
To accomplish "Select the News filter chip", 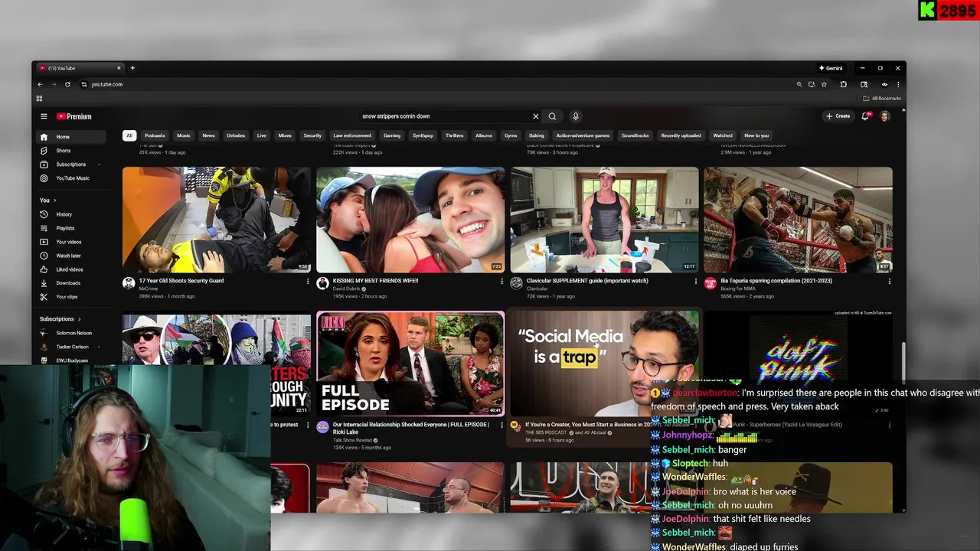I will pos(208,135).
